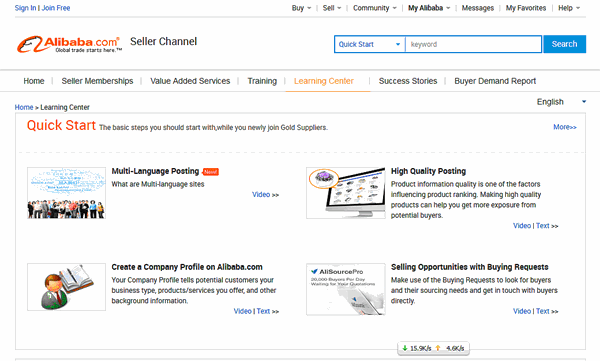
Task: Click the Multi-Language Posting heading
Action: [x=155, y=171]
